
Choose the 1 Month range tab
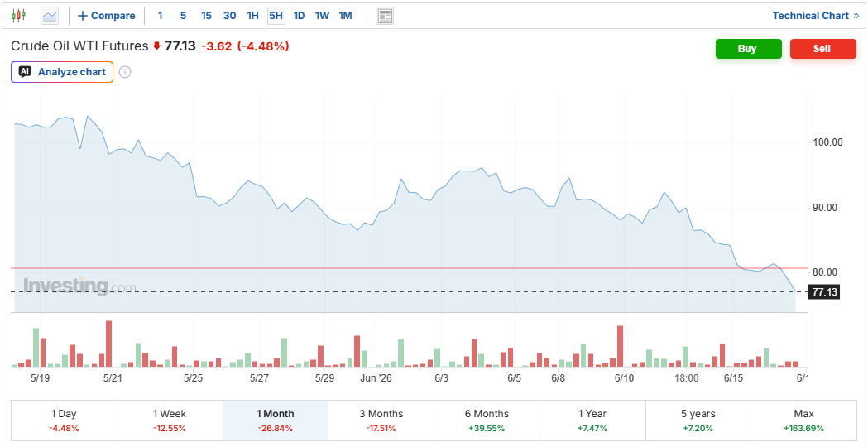(x=275, y=421)
